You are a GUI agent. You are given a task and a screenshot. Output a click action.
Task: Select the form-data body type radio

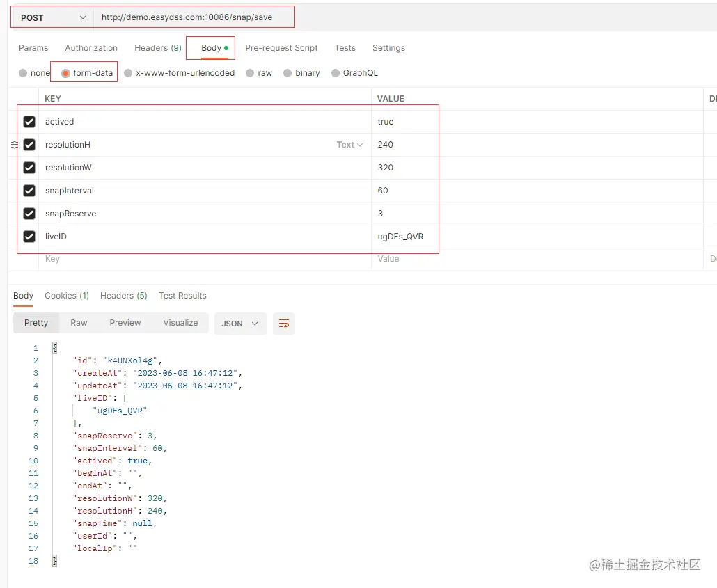click(66, 73)
